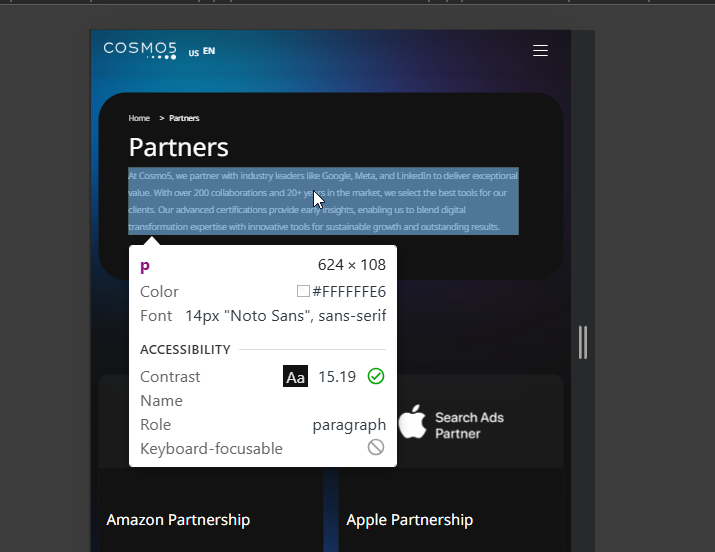This screenshot has width=715, height=552.
Task: Click the Partners breadcrumb item
Action: [184, 118]
